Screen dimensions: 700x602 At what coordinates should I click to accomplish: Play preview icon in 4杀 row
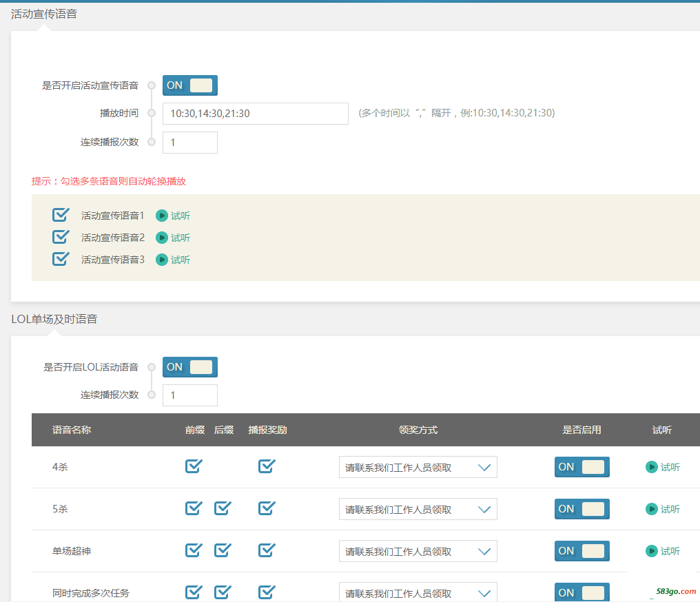tap(651, 467)
